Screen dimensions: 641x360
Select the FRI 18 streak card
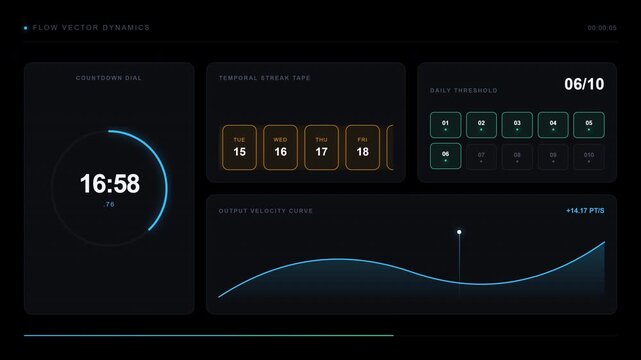click(363, 148)
